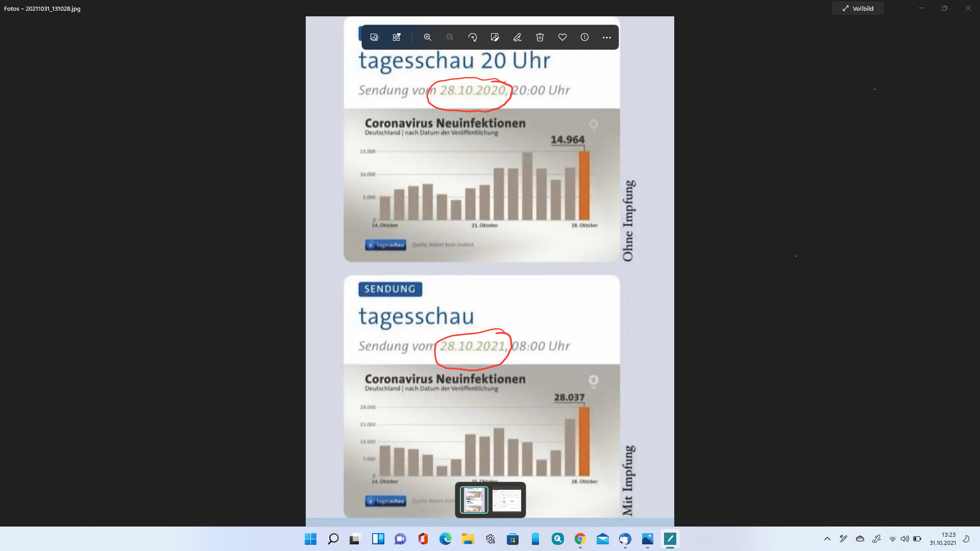The image size is (980, 551).
Task: Click the 'Fotos – 20211031_131028.jpg' window title
Action: coord(42,9)
